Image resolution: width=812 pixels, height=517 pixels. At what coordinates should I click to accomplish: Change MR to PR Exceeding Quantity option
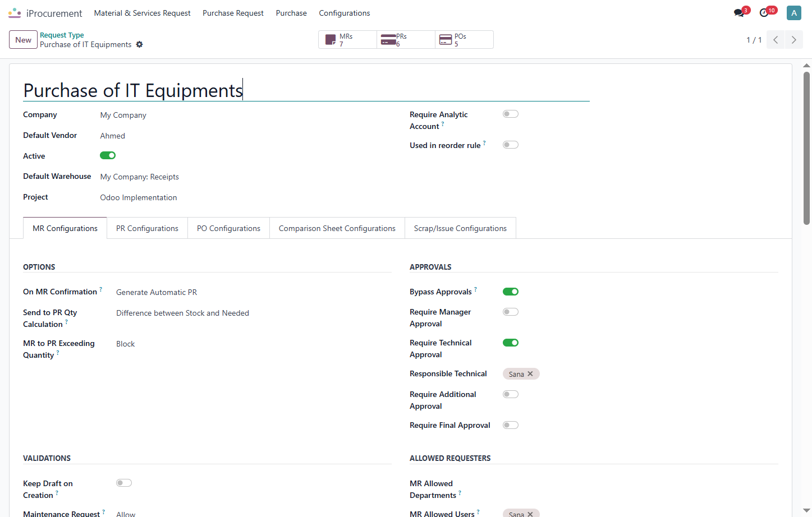tap(254, 344)
